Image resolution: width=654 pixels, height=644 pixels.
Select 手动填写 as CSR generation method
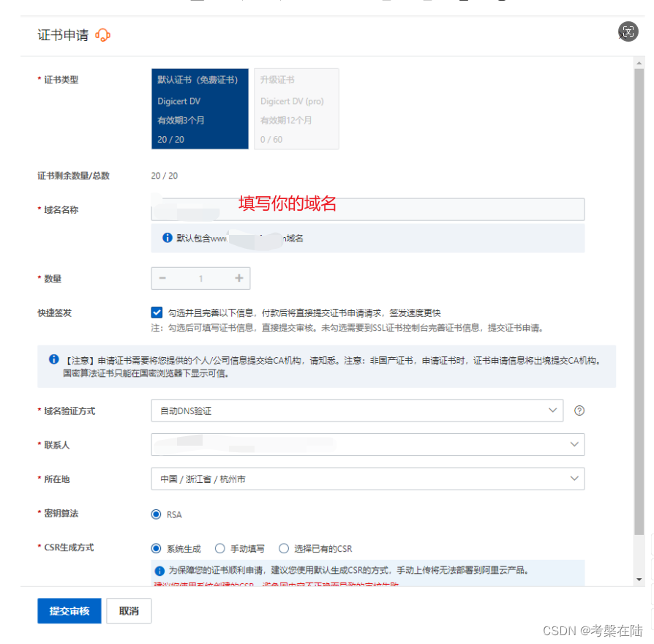[219, 548]
